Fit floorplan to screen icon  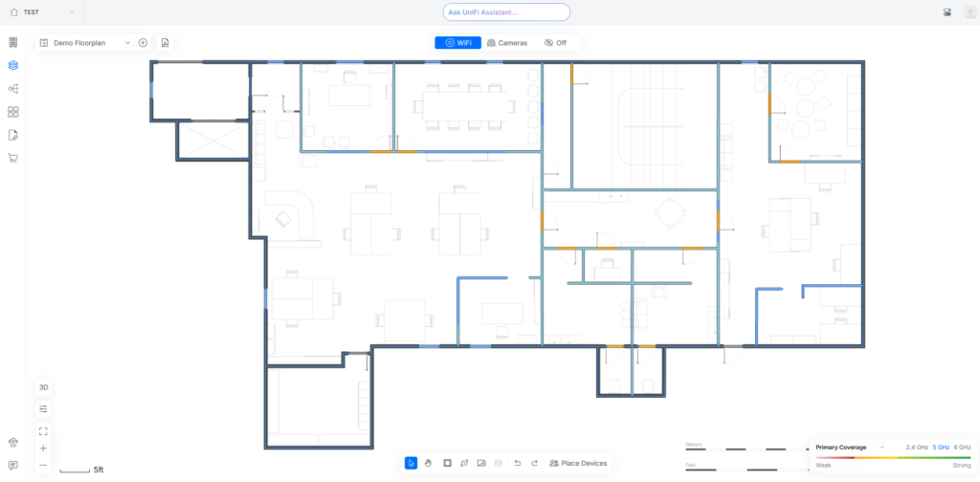tap(43, 430)
